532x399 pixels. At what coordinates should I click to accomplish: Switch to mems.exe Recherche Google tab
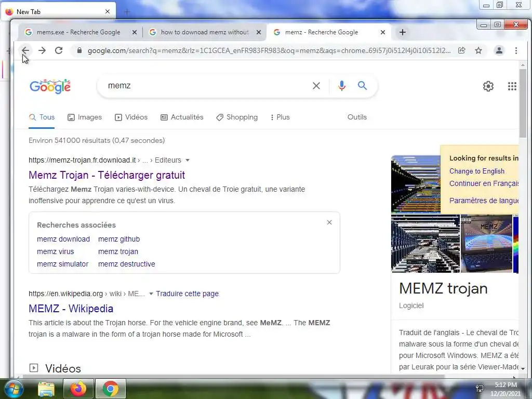pos(78,32)
